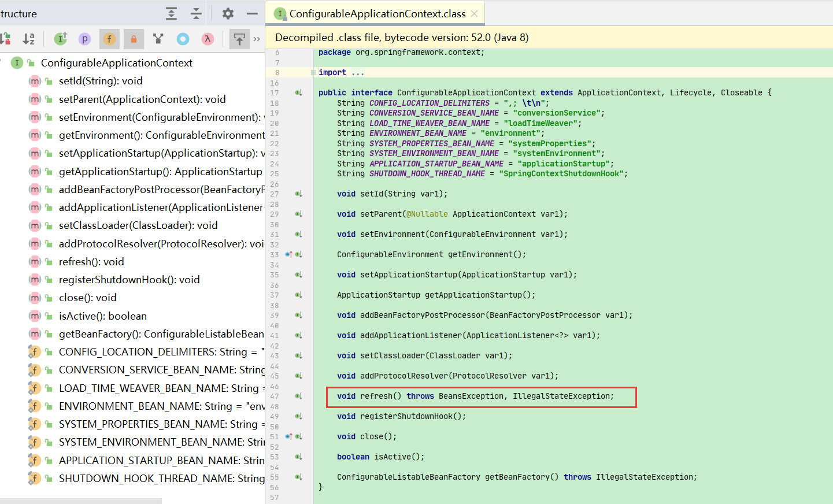Viewport: 833px width, 504px height.
Task: Click implemented gutter icon beside addBeanFactoryPostProcessor code
Action: [x=298, y=315]
